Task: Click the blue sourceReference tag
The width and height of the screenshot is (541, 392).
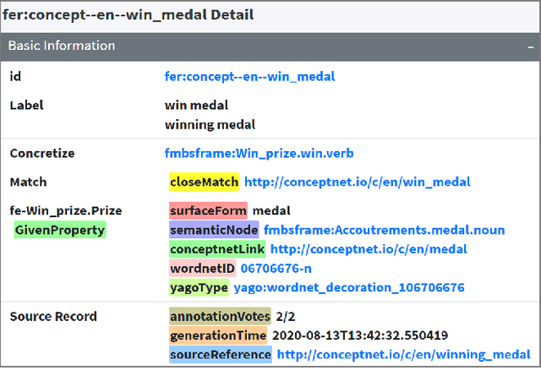Action: click(221, 355)
